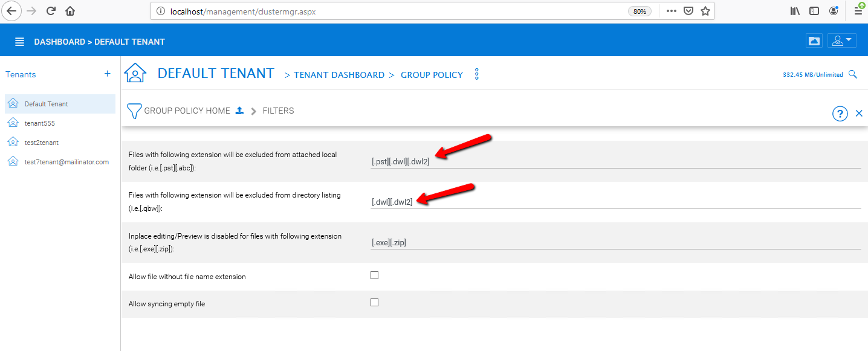868x351 pixels.
Task: Edit attached local folder excluded extensions field
Action: 616,161
